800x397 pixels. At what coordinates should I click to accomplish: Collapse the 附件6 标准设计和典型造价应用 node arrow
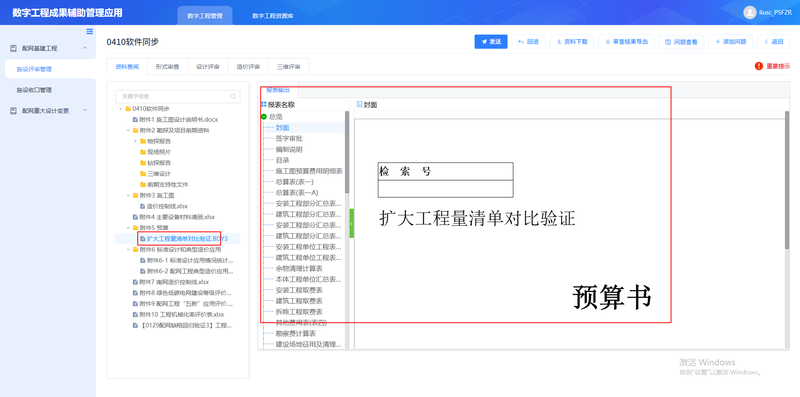128,250
